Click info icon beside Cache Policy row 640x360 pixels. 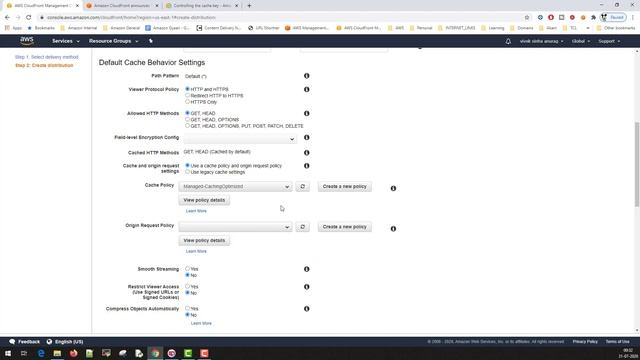393,189
